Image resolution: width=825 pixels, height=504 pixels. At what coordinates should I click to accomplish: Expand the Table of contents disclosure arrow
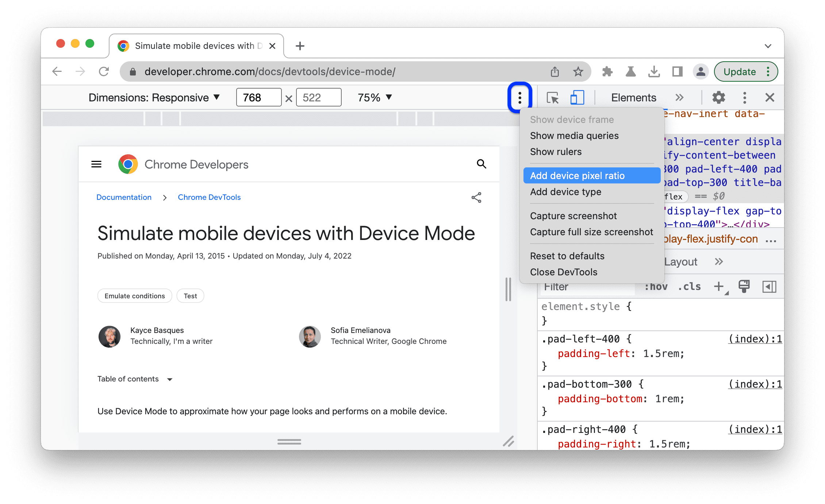pos(167,379)
